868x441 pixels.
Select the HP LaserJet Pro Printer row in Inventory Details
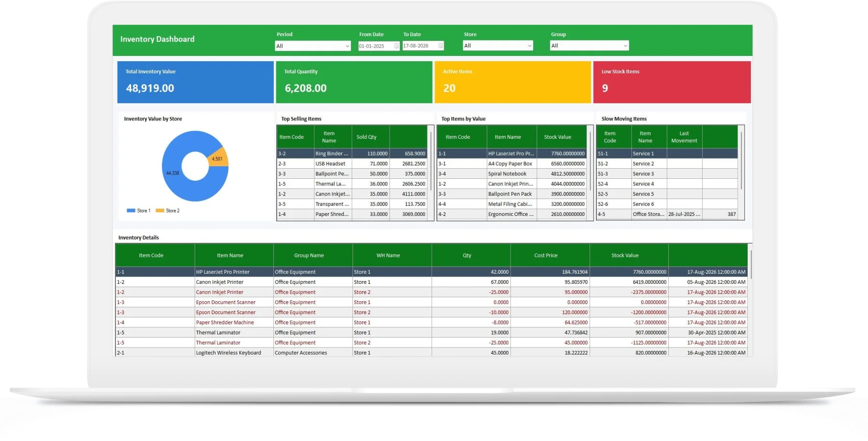pos(432,272)
